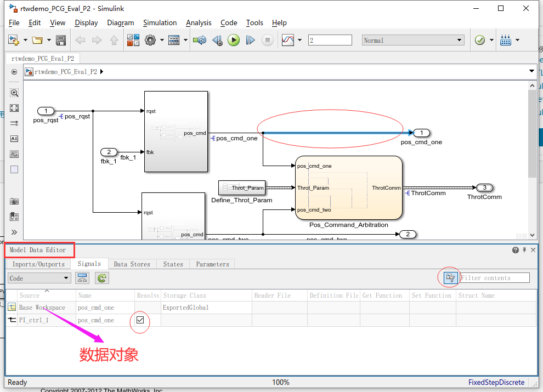Expand the overflow chevron in the left palette
The image size is (543, 392).
(14, 232)
